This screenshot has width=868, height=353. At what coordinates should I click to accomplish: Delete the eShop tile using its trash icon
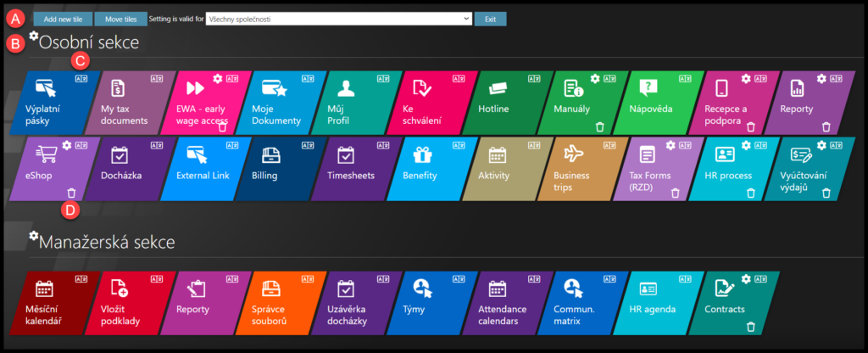click(72, 193)
